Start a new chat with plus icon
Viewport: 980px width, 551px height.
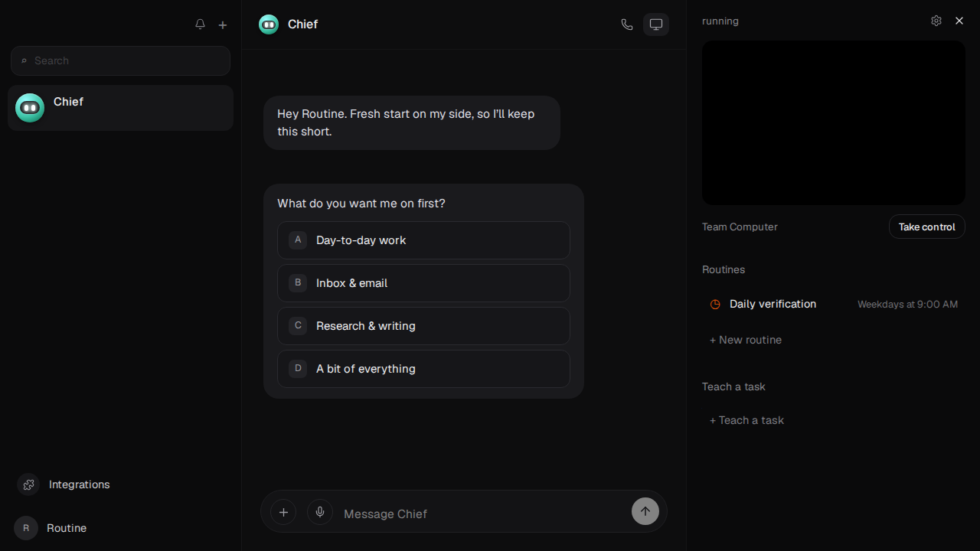(x=223, y=25)
